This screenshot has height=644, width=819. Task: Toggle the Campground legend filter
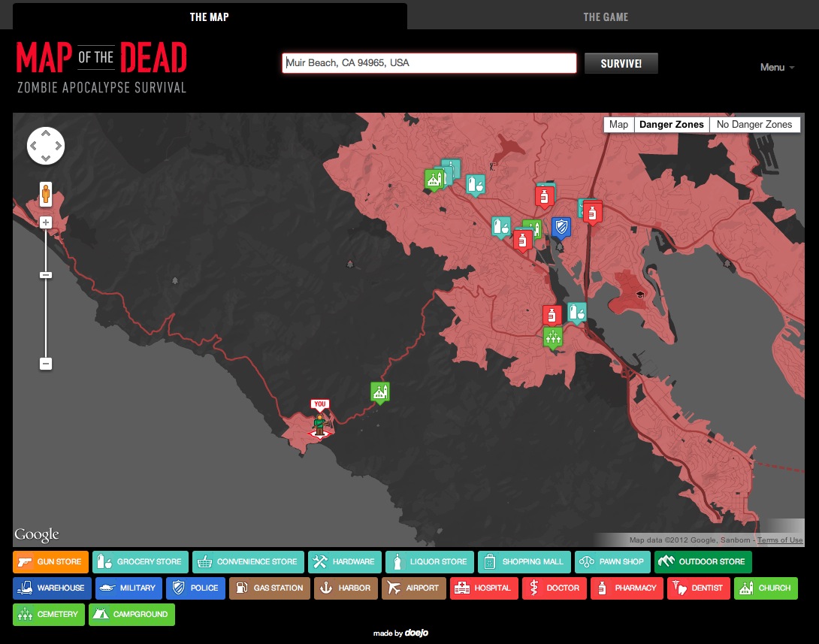click(131, 614)
